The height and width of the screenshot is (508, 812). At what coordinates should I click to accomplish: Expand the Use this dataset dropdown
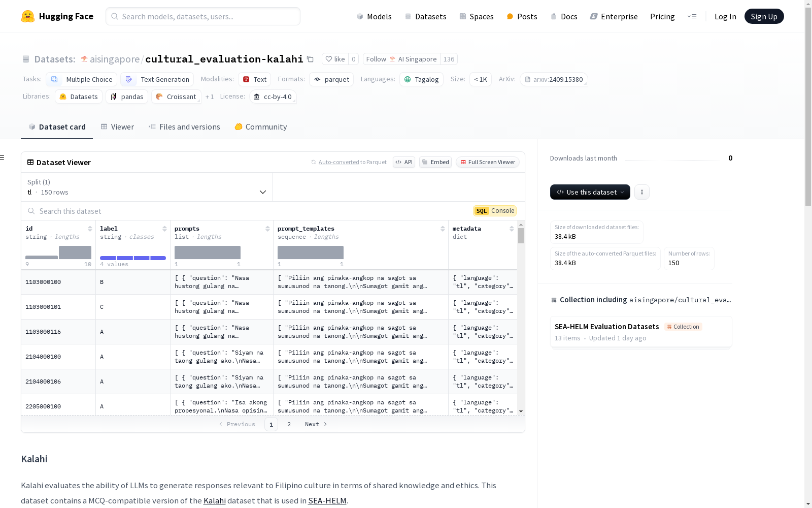[590, 192]
